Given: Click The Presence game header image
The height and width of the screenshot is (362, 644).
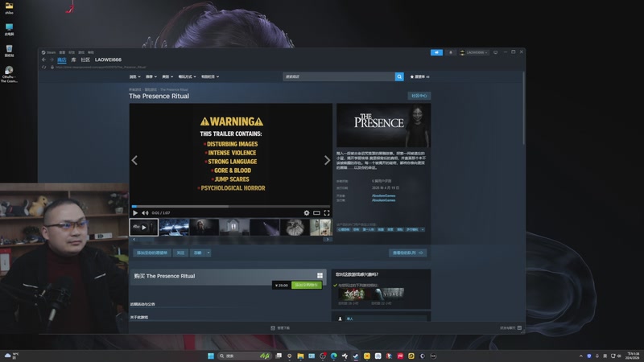Looking at the screenshot, I should tap(384, 125).
